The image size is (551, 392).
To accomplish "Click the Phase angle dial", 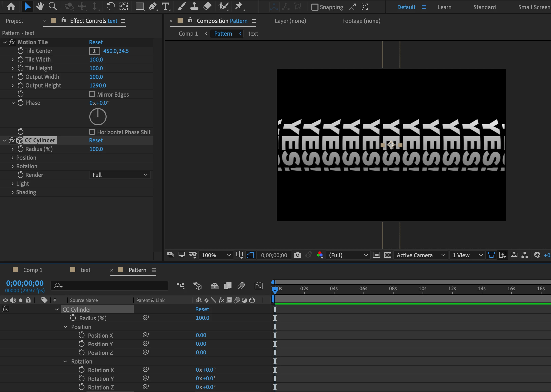I will point(98,117).
